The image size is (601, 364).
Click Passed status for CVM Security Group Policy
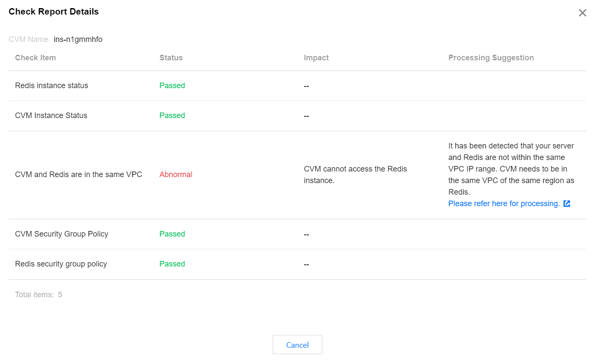tap(172, 234)
